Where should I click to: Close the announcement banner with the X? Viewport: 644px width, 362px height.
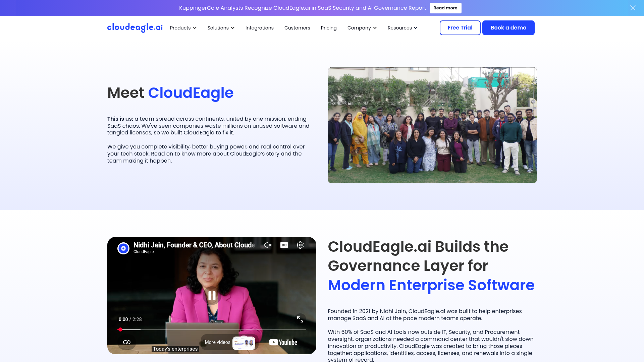tap(633, 8)
